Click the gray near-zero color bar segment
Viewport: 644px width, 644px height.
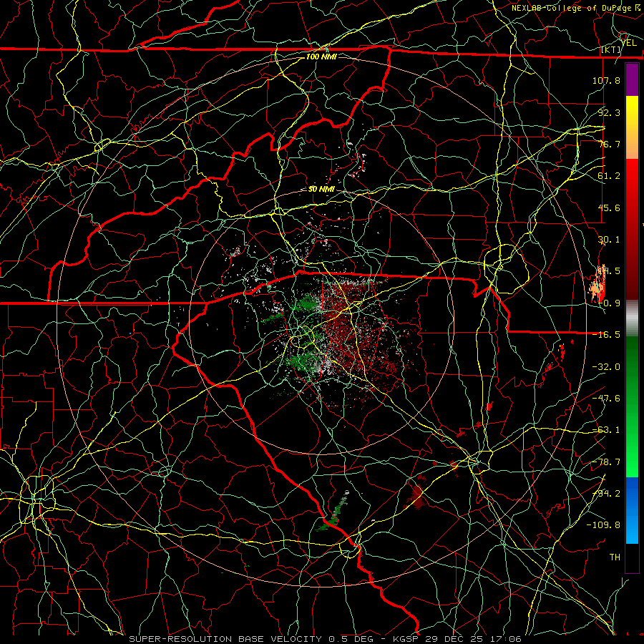[x=632, y=318]
